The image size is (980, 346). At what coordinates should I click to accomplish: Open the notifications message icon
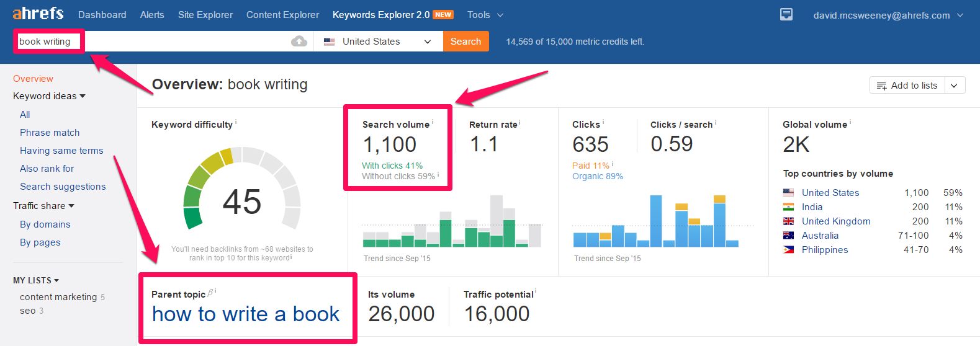tap(786, 14)
